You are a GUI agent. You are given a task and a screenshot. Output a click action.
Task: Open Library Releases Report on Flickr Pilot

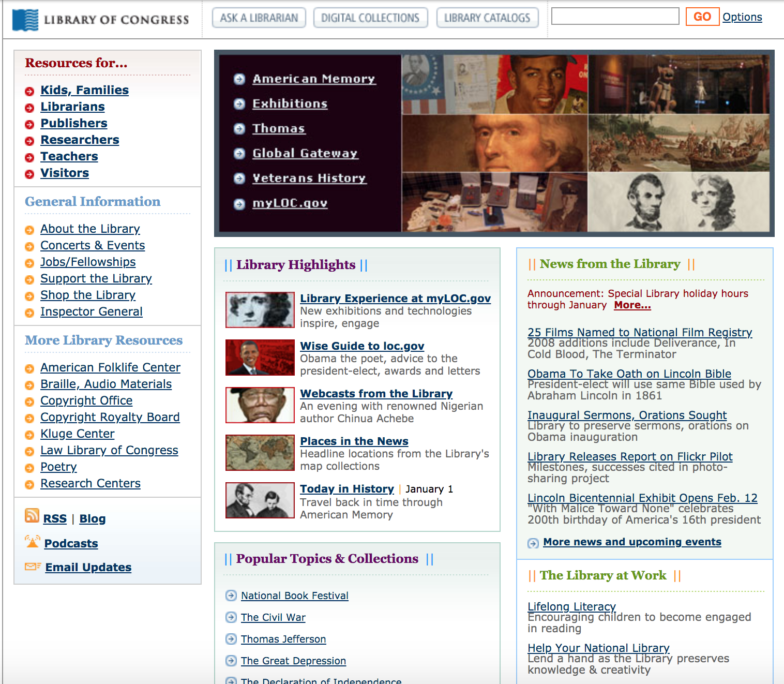pyautogui.click(x=630, y=456)
